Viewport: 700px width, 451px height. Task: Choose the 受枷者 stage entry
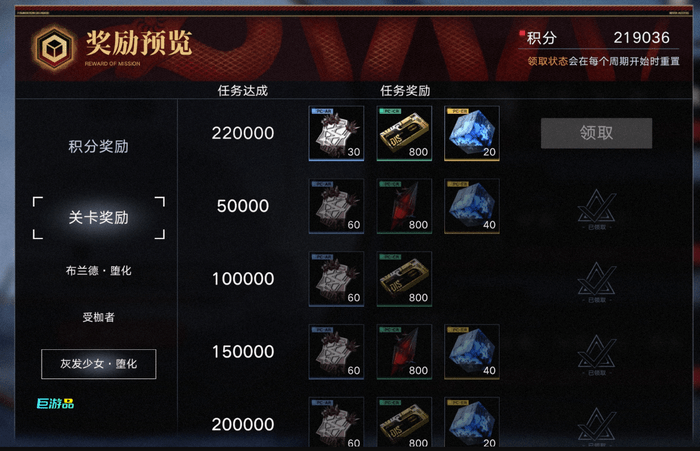click(99, 317)
